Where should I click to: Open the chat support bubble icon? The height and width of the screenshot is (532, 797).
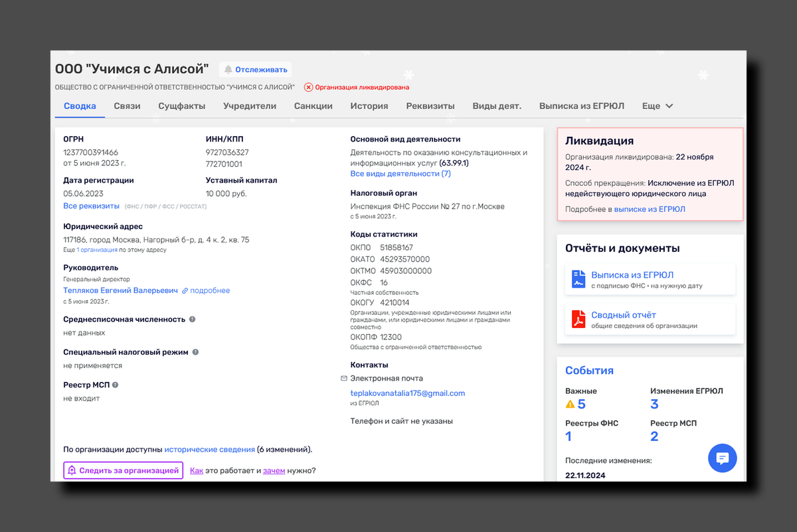(723, 458)
